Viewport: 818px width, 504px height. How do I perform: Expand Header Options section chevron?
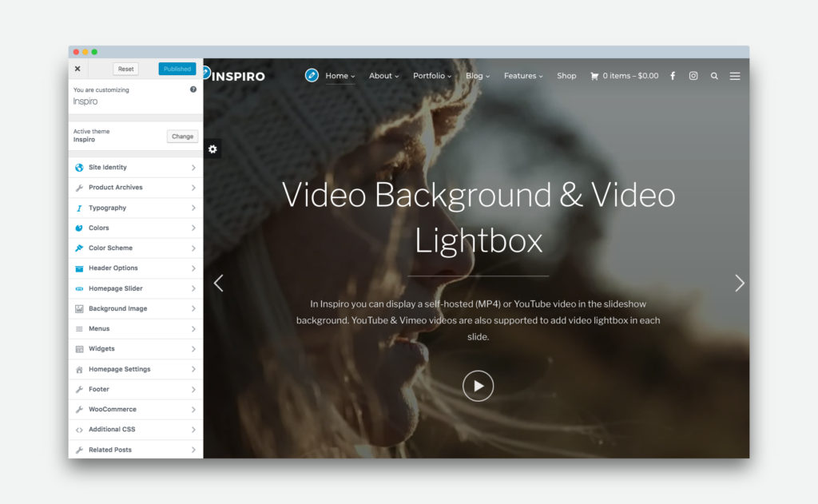click(x=193, y=268)
